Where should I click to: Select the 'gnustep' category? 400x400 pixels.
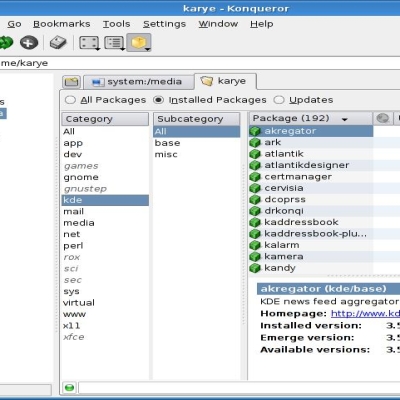pos(105,189)
